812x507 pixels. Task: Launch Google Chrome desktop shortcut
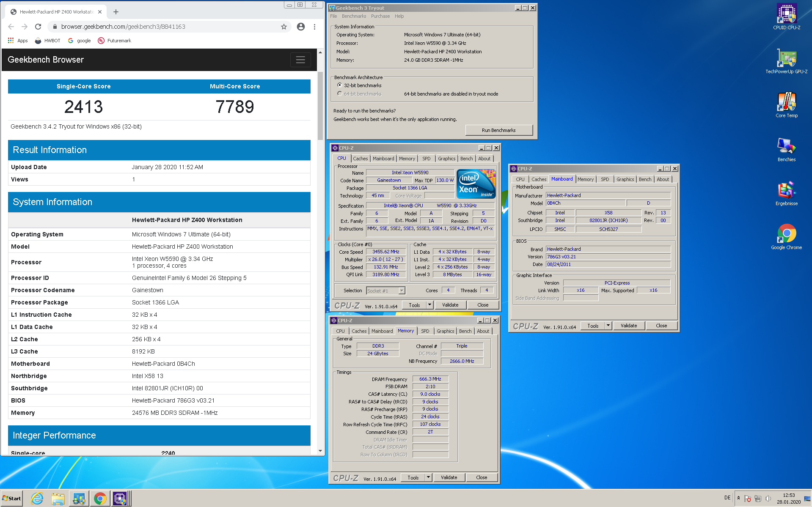(786, 237)
